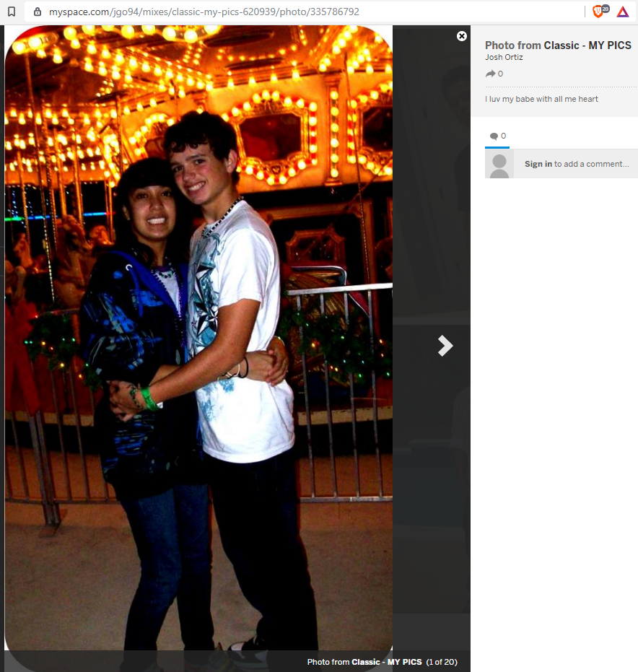Select the comments bubble tab
The height and width of the screenshot is (672, 638).
497,136
